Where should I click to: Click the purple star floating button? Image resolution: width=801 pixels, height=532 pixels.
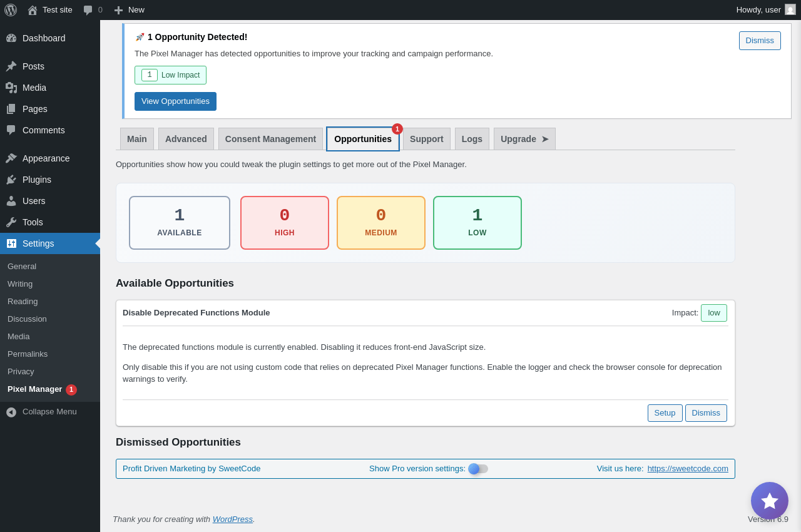click(769, 501)
